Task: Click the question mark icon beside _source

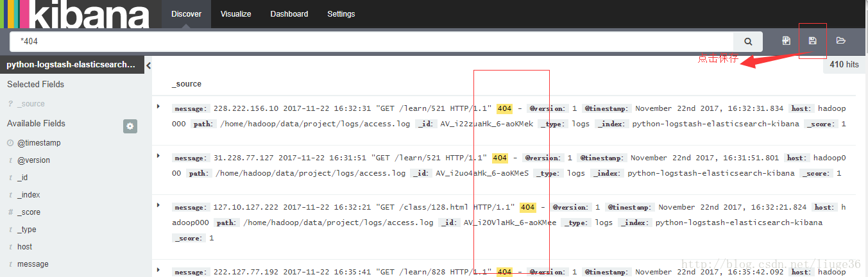Action: click(x=10, y=104)
